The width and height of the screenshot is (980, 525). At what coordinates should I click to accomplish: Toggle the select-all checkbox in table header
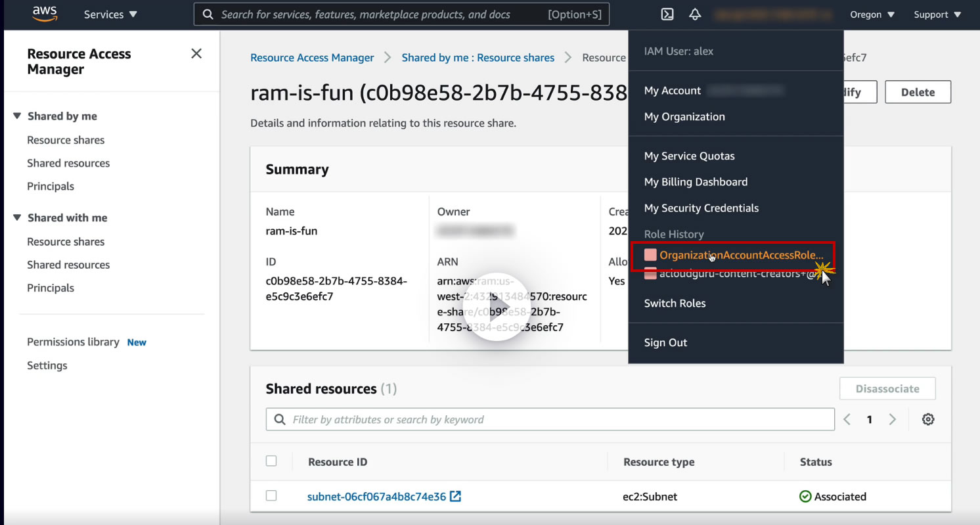(x=271, y=461)
